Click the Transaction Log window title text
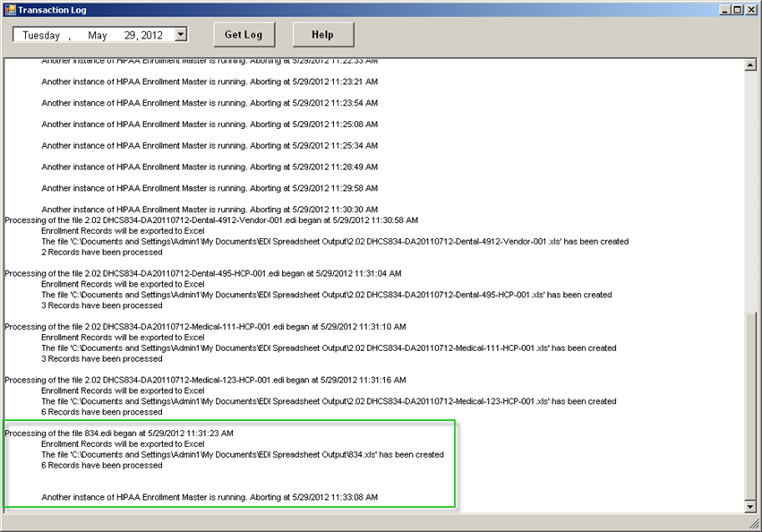Image resolution: width=762 pixels, height=532 pixels. point(52,10)
